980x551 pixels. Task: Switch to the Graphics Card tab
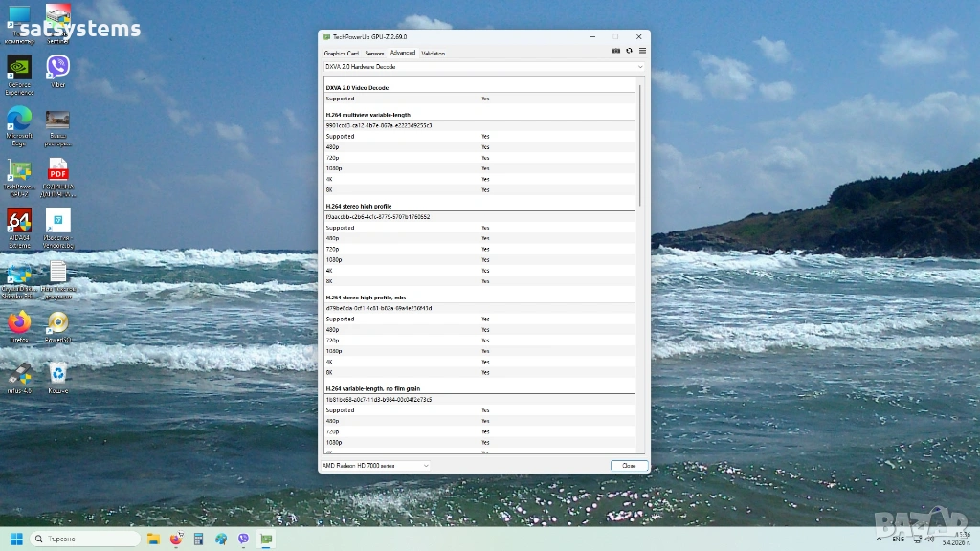[x=341, y=53]
